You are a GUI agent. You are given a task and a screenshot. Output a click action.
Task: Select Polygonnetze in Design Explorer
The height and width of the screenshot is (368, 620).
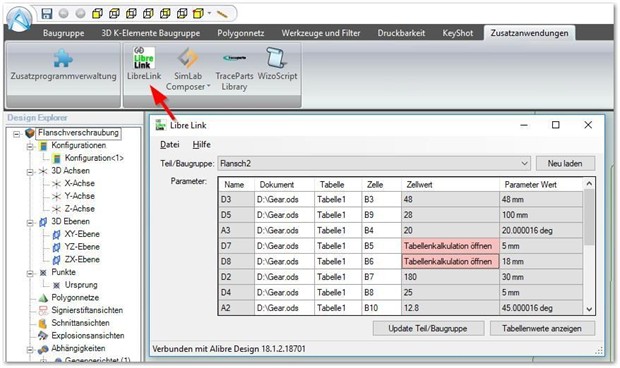[x=75, y=298]
